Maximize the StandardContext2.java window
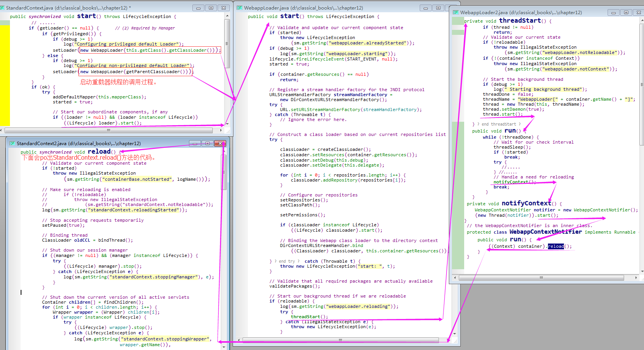This screenshot has height=350, width=644. coord(207,143)
